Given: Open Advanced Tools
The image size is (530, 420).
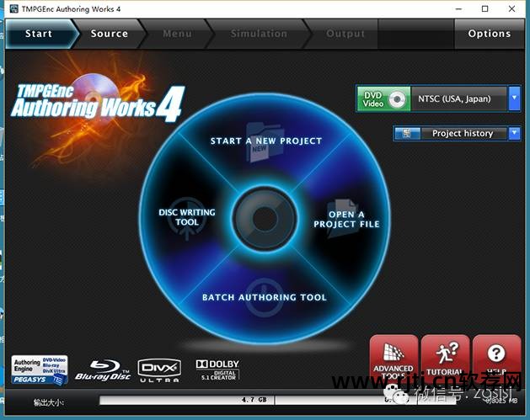Looking at the screenshot, I should tap(393, 359).
